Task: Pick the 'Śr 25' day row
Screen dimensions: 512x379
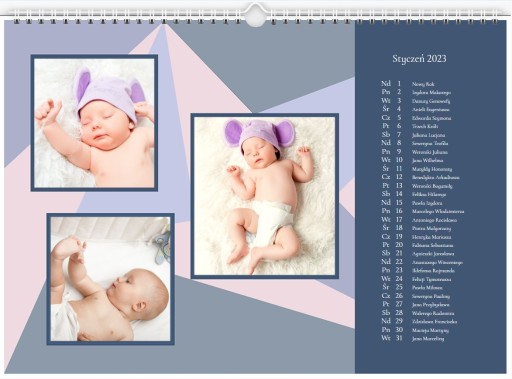Action: click(412, 287)
